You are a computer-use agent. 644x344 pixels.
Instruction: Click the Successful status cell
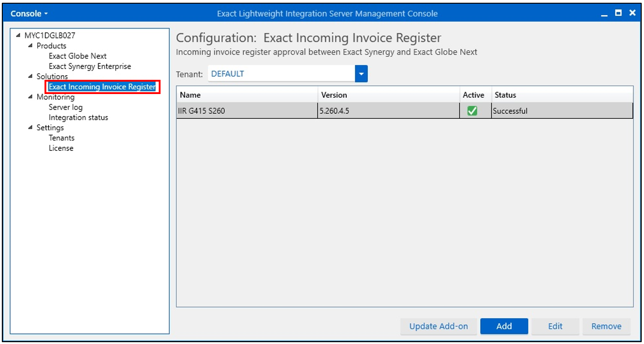(x=562, y=111)
